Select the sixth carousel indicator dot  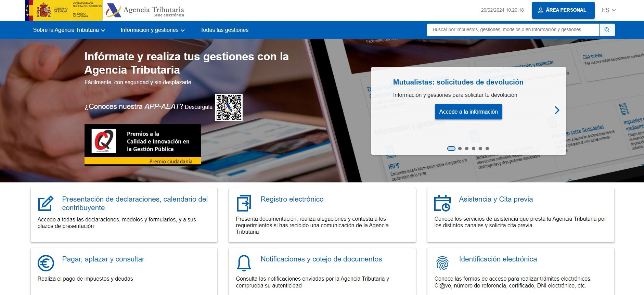click(487, 149)
